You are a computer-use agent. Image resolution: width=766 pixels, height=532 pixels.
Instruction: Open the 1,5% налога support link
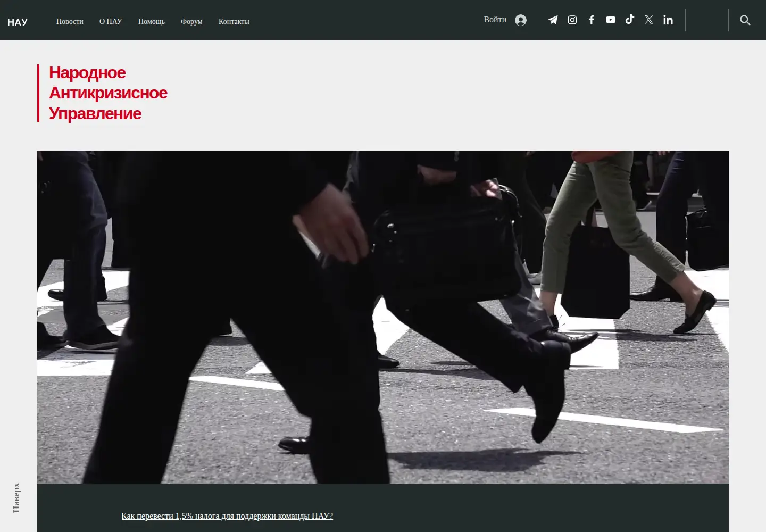tap(227, 516)
